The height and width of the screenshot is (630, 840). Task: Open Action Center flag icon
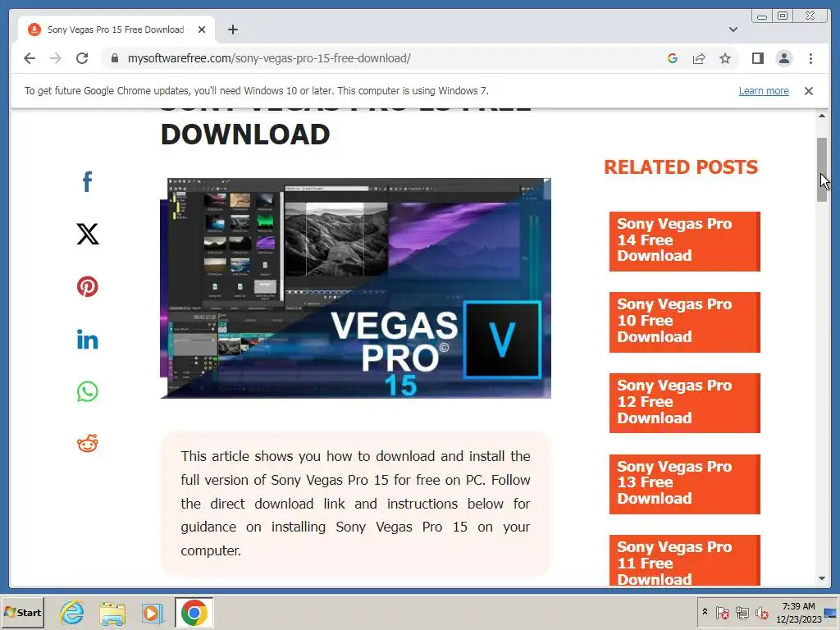click(x=722, y=612)
